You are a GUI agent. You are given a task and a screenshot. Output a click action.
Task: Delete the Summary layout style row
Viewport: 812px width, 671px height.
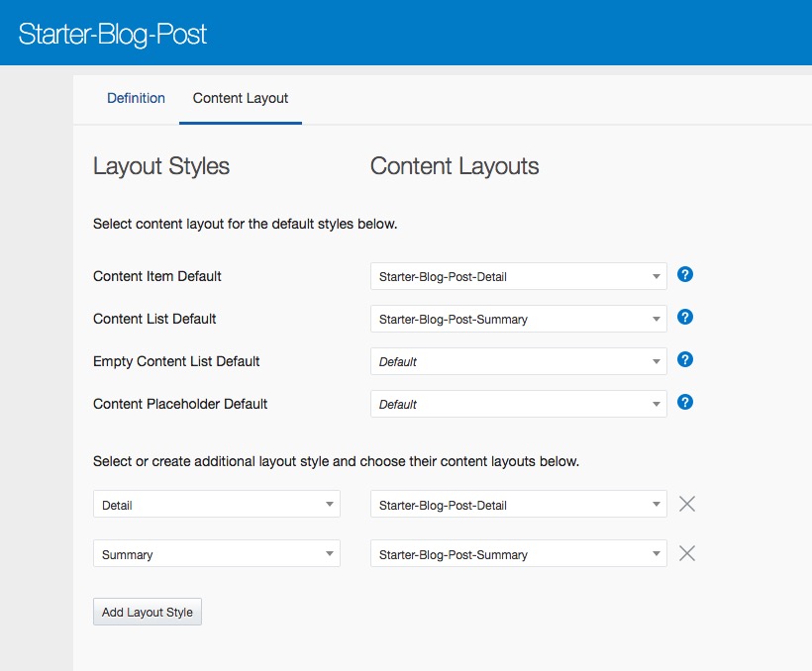tap(687, 553)
